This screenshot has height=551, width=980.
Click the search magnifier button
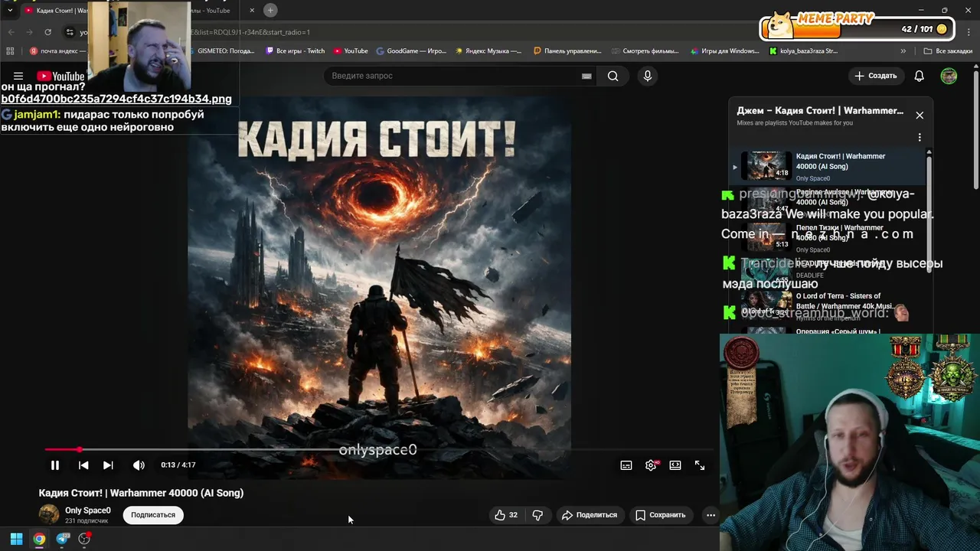click(x=612, y=76)
